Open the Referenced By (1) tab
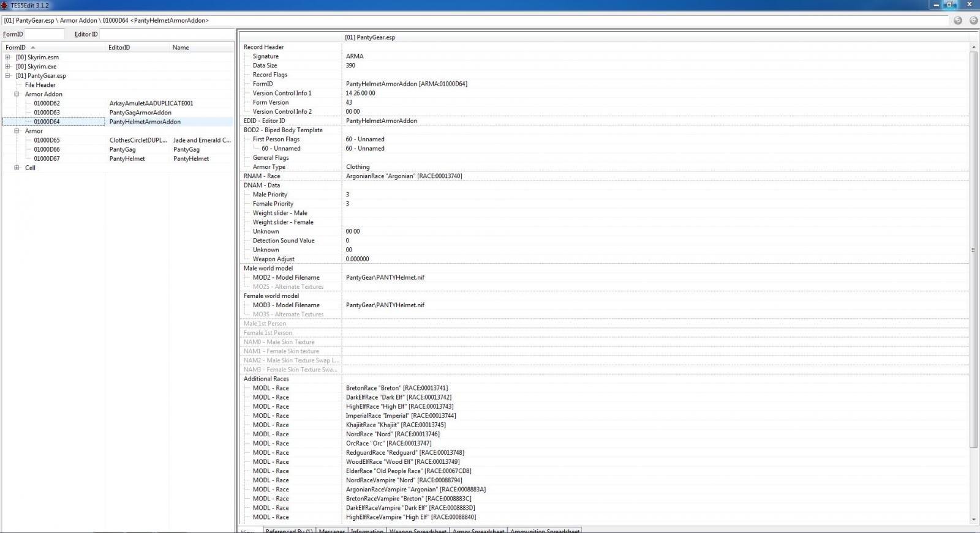The height and width of the screenshot is (533, 980). tap(288, 530)
